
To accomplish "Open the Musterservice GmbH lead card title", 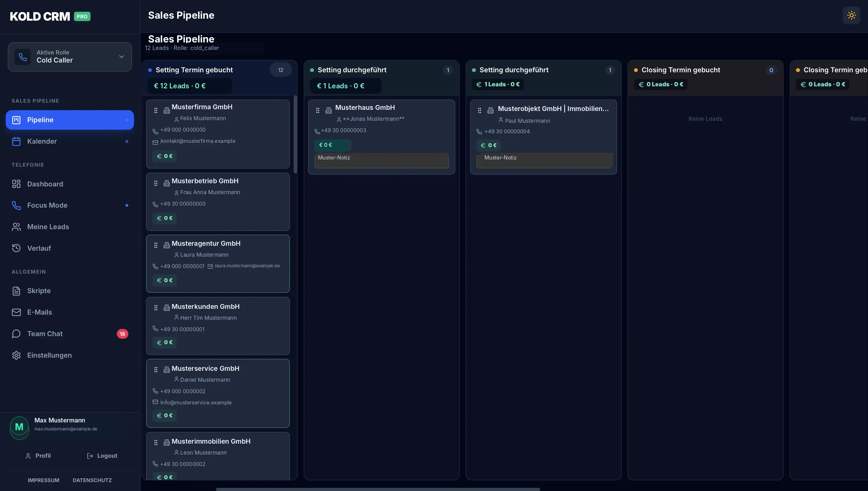I will tap(205, 369).
